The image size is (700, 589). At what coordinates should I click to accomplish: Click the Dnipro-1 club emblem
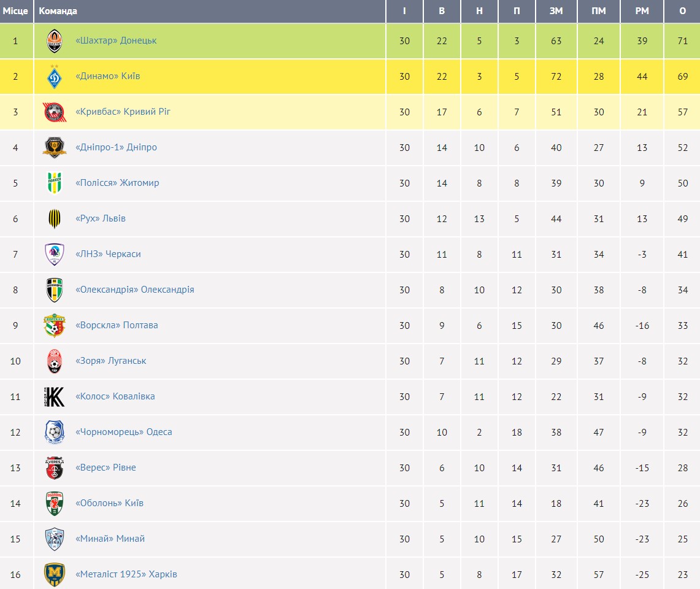tap(55, 148)
